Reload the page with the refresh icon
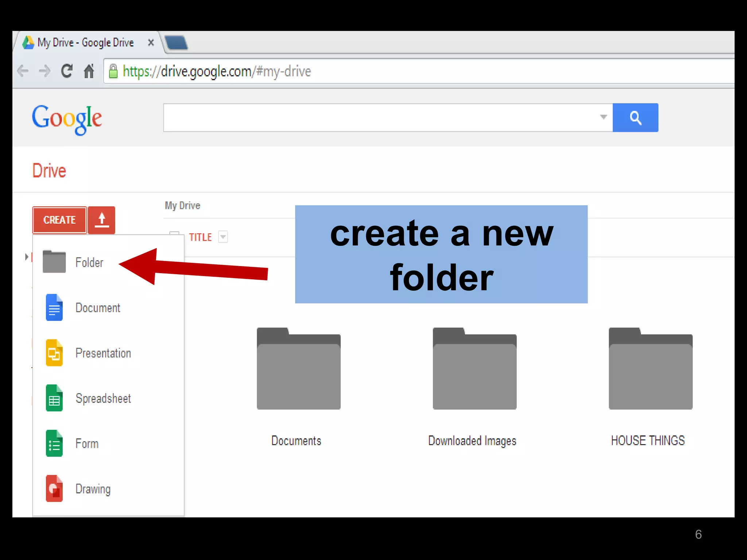Viewport: 747px width, 560px height. pyautogui.click(x=67, y=71)
